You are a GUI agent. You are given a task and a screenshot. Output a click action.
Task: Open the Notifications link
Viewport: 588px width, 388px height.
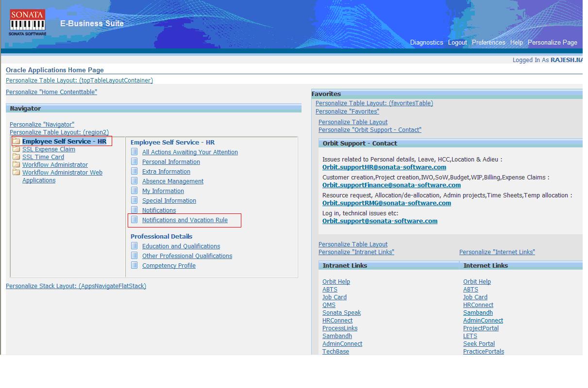point(159,210)
